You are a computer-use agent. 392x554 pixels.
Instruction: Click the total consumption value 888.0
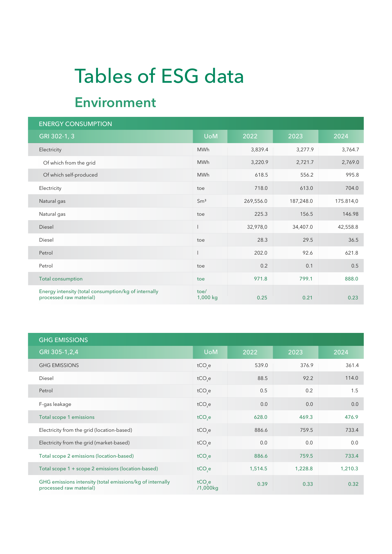tap(352, 279)
